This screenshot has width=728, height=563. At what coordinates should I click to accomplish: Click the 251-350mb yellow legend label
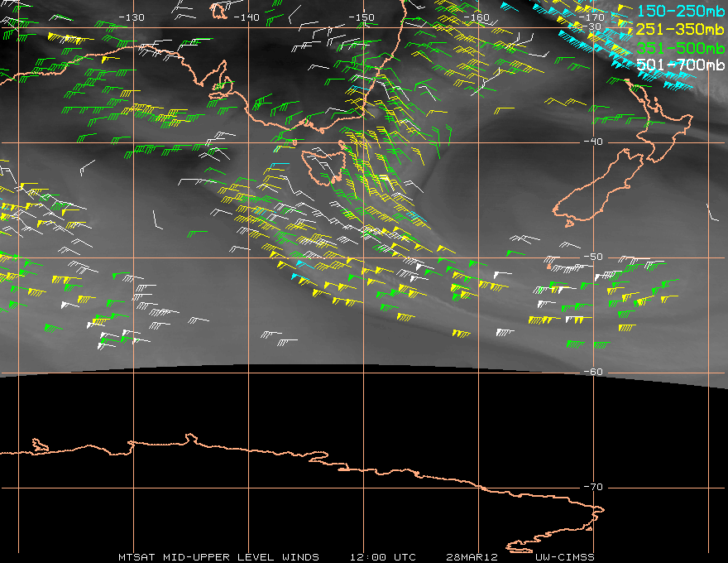pyautogui.click(x=680, y=29)
